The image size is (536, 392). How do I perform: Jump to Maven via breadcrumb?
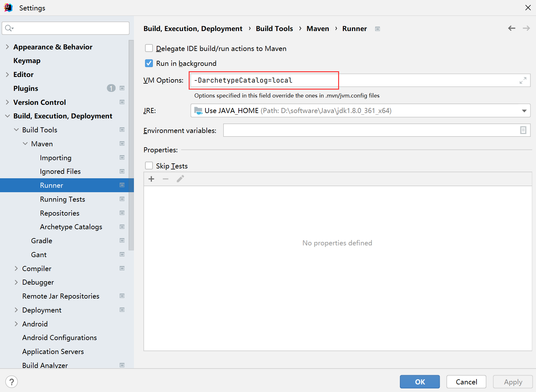[x=318, y=28]
